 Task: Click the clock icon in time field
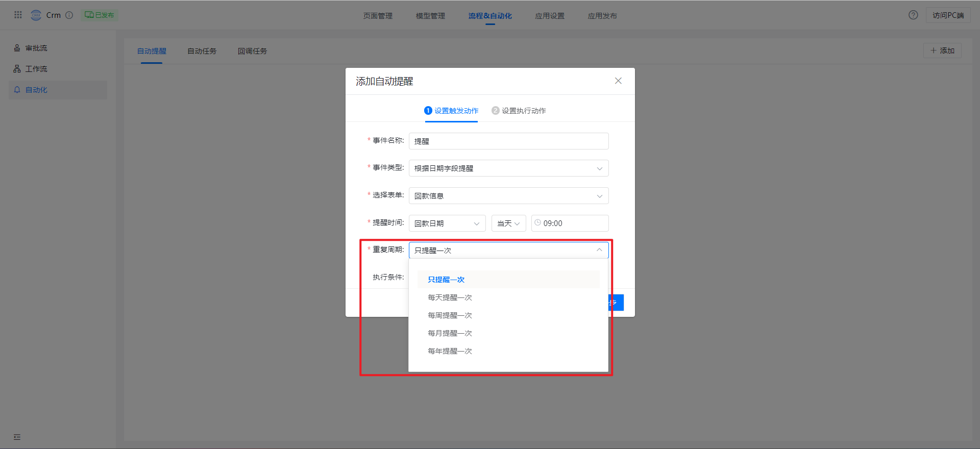pyautogui.click(x=537, y=223)
